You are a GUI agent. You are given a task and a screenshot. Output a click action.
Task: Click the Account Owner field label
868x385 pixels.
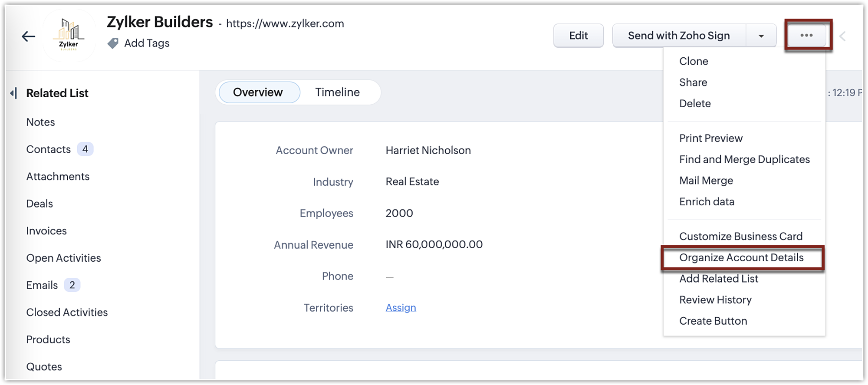click(314, 151)
